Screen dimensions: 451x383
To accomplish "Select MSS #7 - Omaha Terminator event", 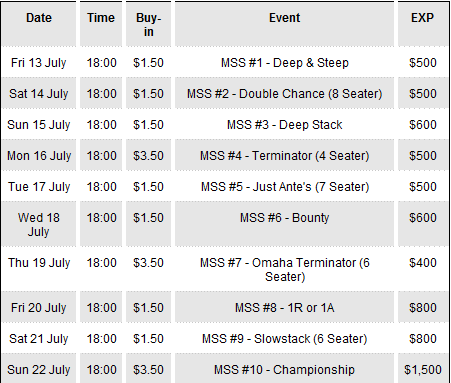I will click(x=284, y=269).
